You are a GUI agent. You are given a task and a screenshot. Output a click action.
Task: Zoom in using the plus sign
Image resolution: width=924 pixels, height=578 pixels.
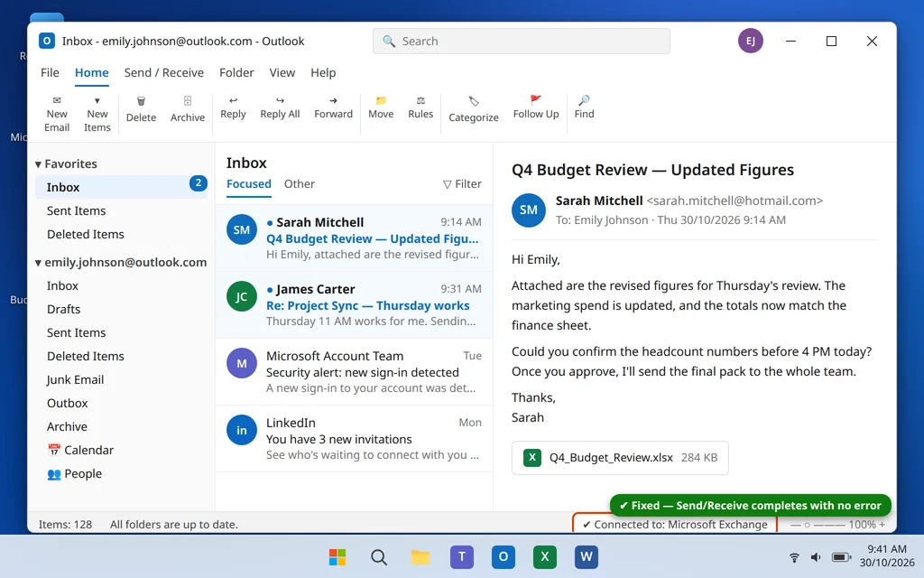(x=882, y=525)
